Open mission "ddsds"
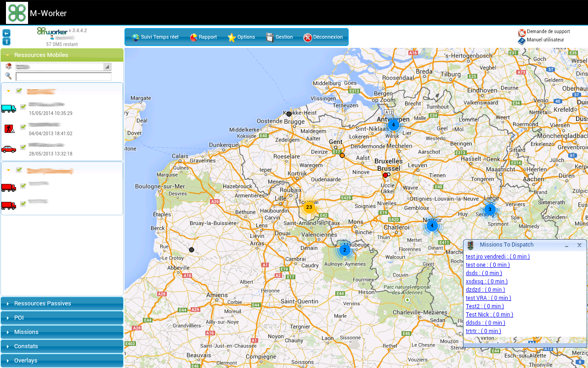This screenshot has height=368, width=588. (x=485, y=323)
